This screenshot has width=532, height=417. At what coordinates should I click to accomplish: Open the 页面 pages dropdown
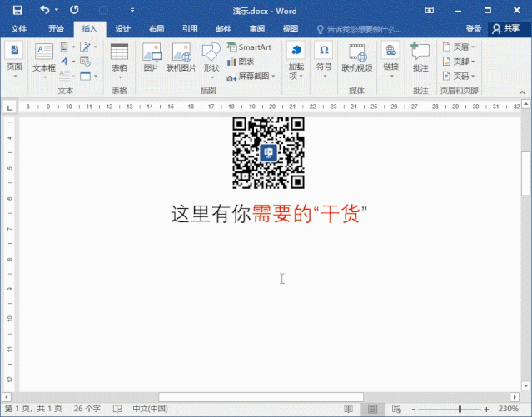(15, 61)
